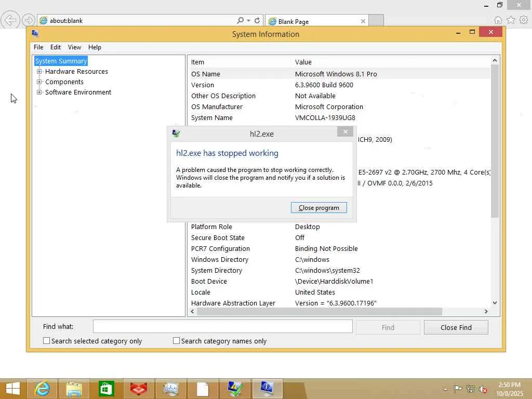
Task: Open the View menu
Action: (74, 47)
